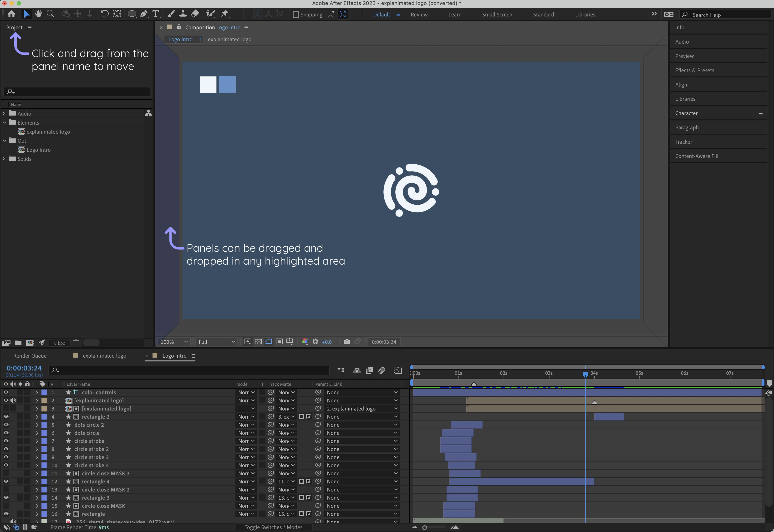Image resolution: width=774 pixels, height=532 pixels.
Task: Open the Learn workspace
Action: point(455,14)
